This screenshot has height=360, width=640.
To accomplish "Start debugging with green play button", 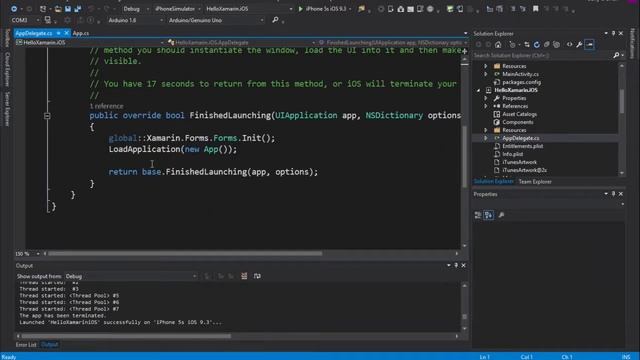I will [x=301, y=9].
